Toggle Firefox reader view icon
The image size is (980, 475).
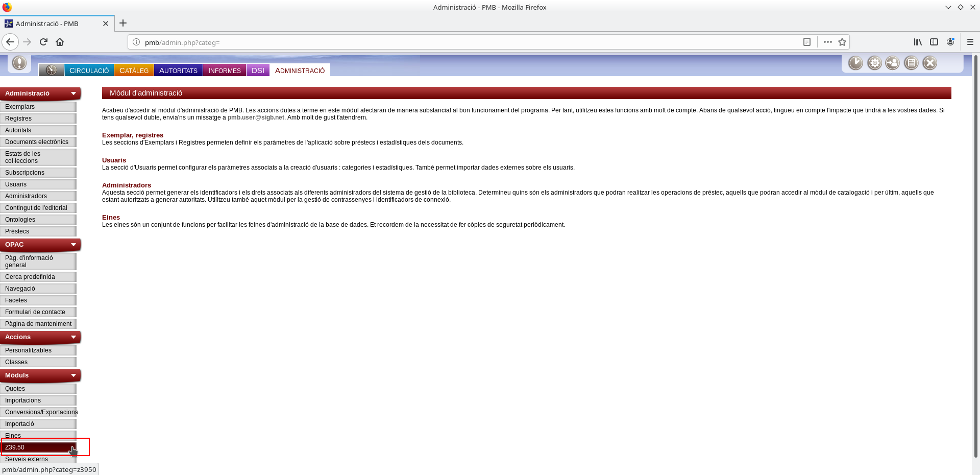click(807, 42)
